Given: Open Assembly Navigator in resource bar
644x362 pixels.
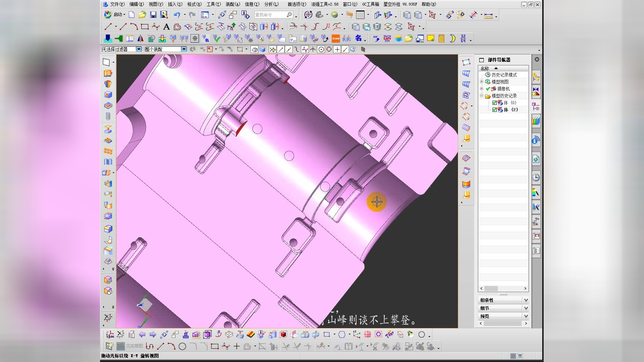Looking at the screenshot, I should click(536, 77).
